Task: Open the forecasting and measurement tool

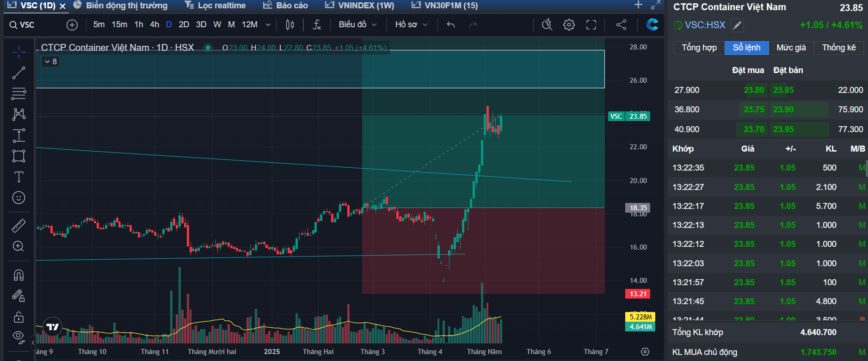Action: click(x=19, y=135)
